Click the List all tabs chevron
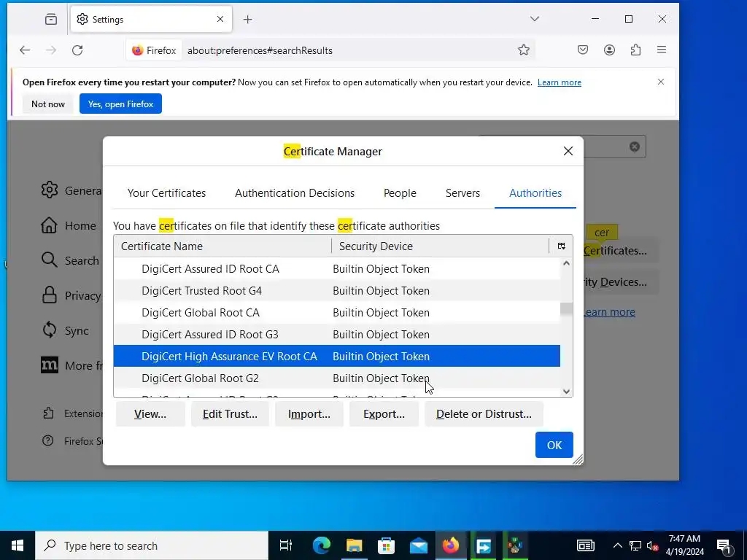Screen dimensions: 747x560 [535, 19]
